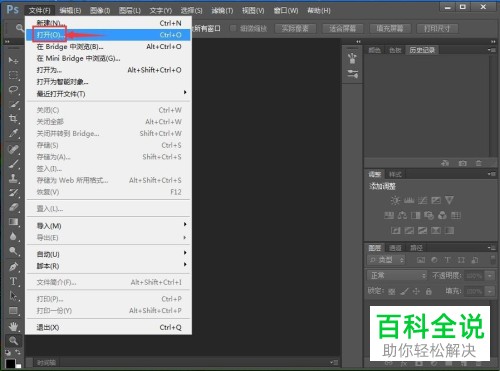Toggle the pixel layers filter
Viewport: 500px width, 371px height.
tap(421, 260)
